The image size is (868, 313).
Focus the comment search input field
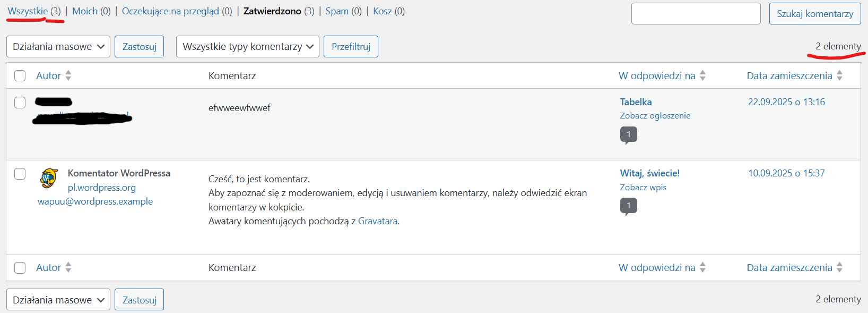[x=696, y=14]
